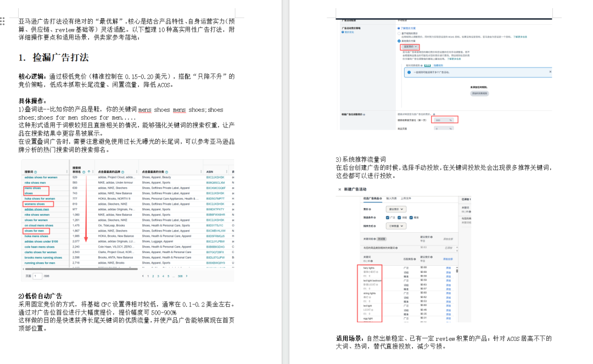Click the ASIN column header
Image resolution: width=593 pixels, height=364 pixels.
tap(210, 172)
